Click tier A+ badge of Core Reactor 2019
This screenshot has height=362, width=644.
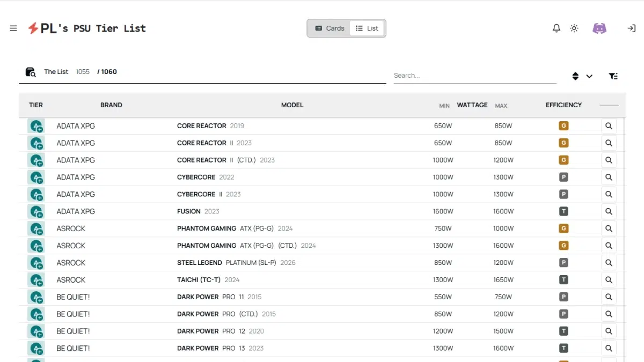point(36,126)
